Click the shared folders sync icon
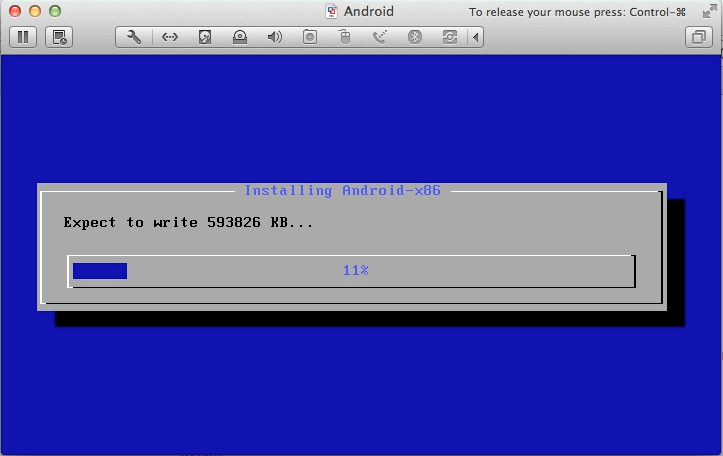The image size is (723, 456). 450,37
